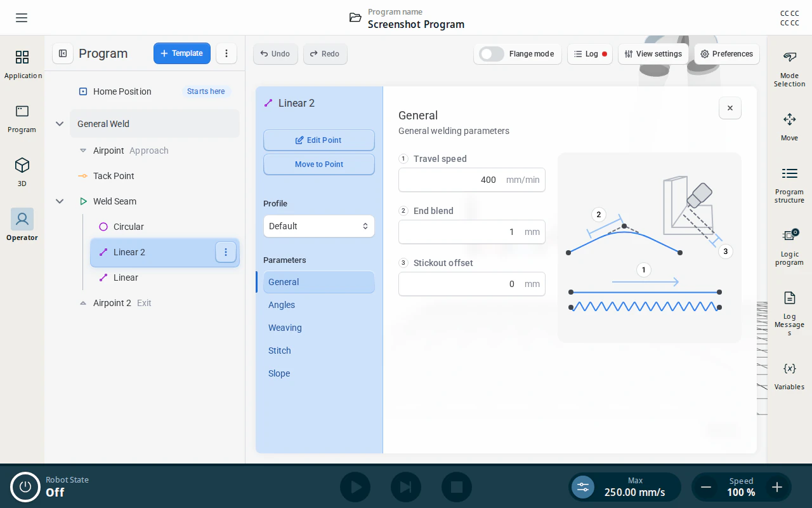The width and height of the screenshot is (812, 508).
Task: Click the Stickout offset input field
Action: [472, 284]
